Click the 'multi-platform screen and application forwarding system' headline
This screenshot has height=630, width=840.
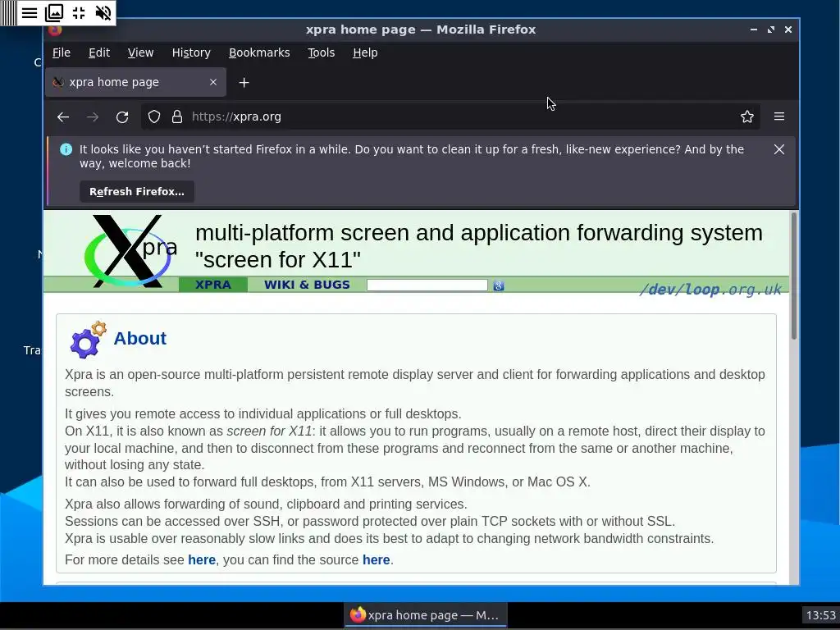coord(478,233)
